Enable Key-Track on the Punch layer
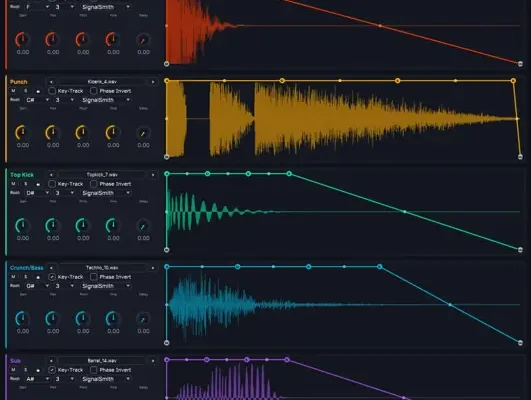Image resolution: width=531 pixels, height=400 pixels. 52,91
